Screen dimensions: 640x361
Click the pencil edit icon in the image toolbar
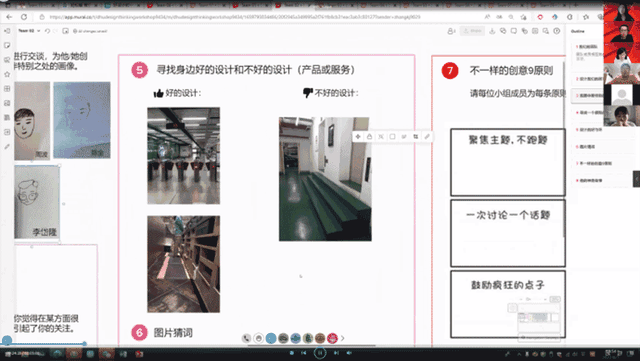coord(427,137)
